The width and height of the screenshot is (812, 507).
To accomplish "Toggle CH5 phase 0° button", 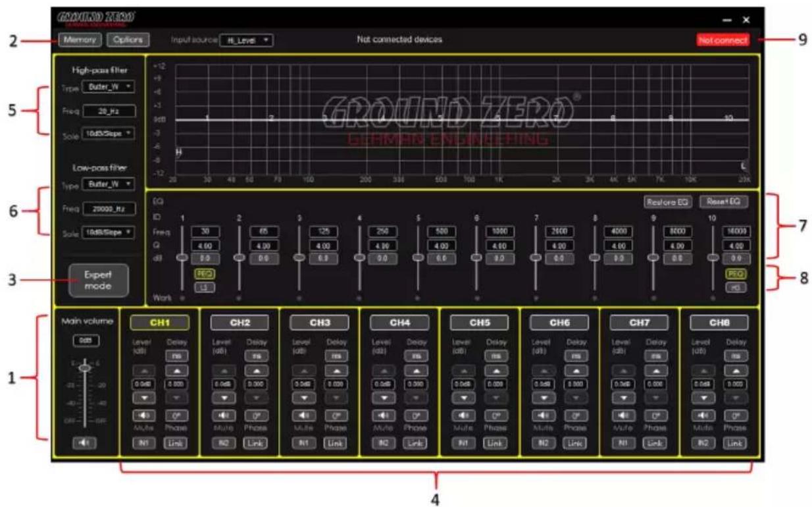I will [495, 416].
